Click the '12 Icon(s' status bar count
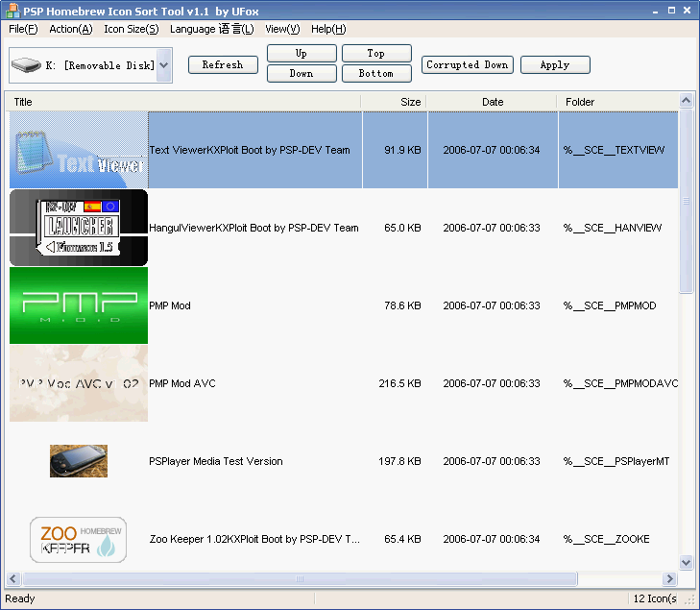Image resolution: width=700 pixels, height=610 pixels. (655, 598)
